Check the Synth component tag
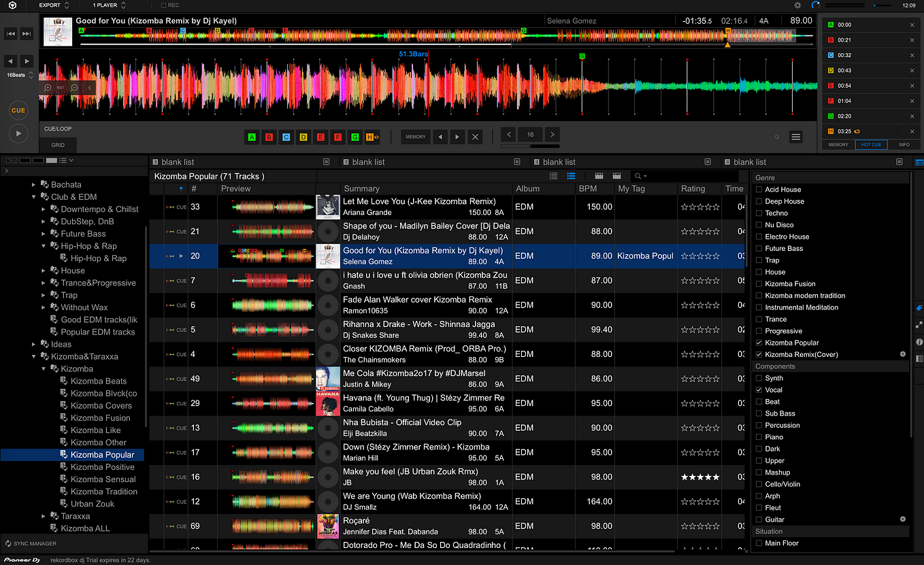 tap(759, 378)
